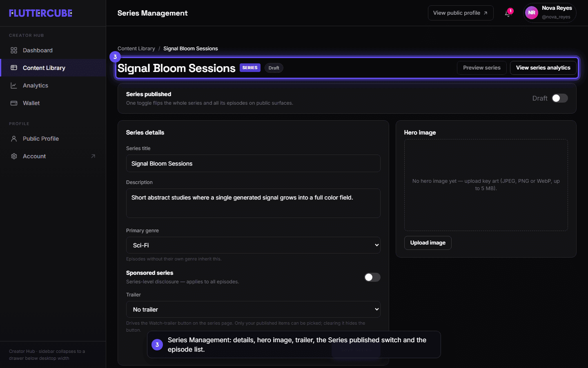Viewport: 588px width, 368px height.
Task: Click the NR user avatar
Action: click(x=532, y=13)
